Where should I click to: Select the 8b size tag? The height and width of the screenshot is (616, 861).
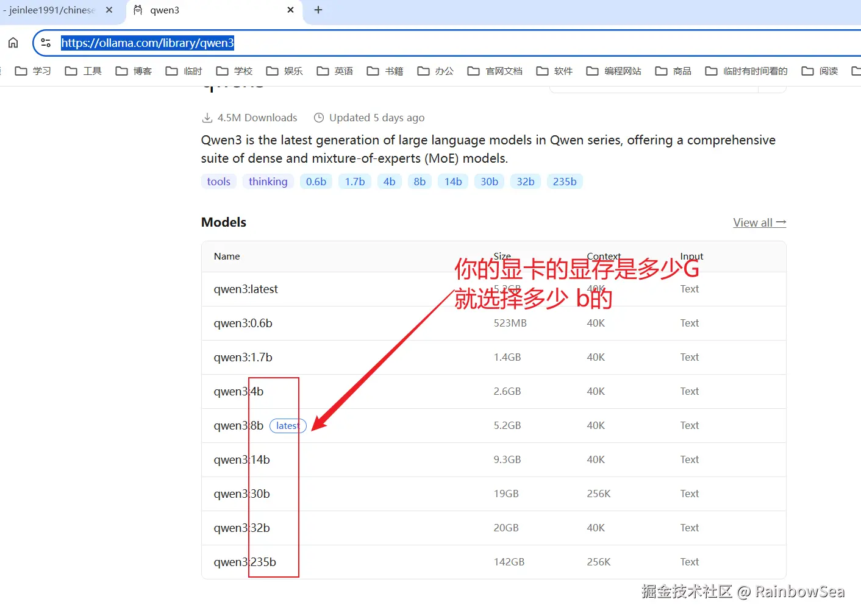(x=420, y=182)
